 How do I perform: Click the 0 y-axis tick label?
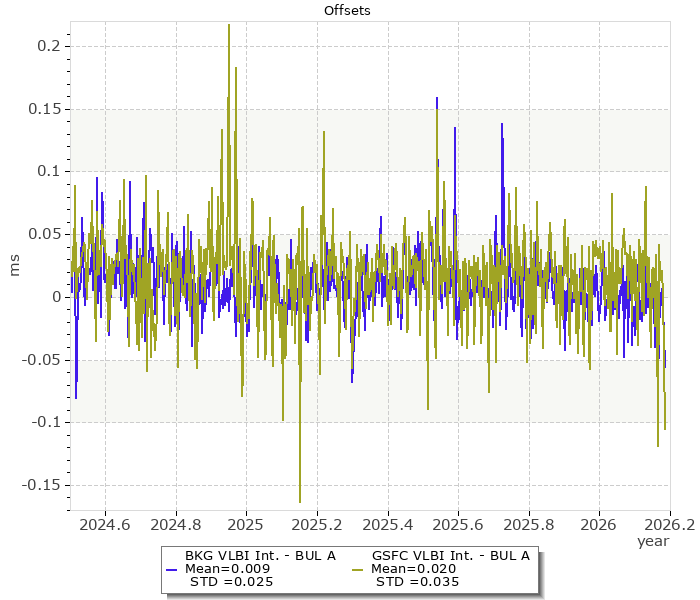click(56, 297)
